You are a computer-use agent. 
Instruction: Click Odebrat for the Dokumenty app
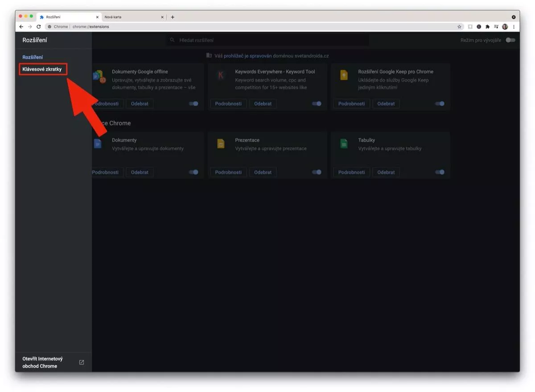click(x=140, y=172)
